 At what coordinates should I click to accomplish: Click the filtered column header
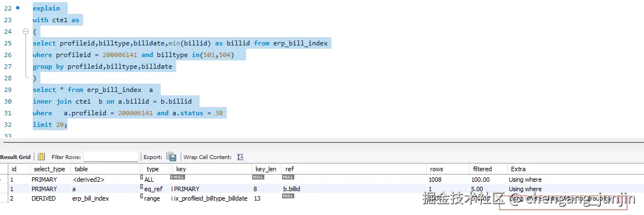click(x=482, y=169)
